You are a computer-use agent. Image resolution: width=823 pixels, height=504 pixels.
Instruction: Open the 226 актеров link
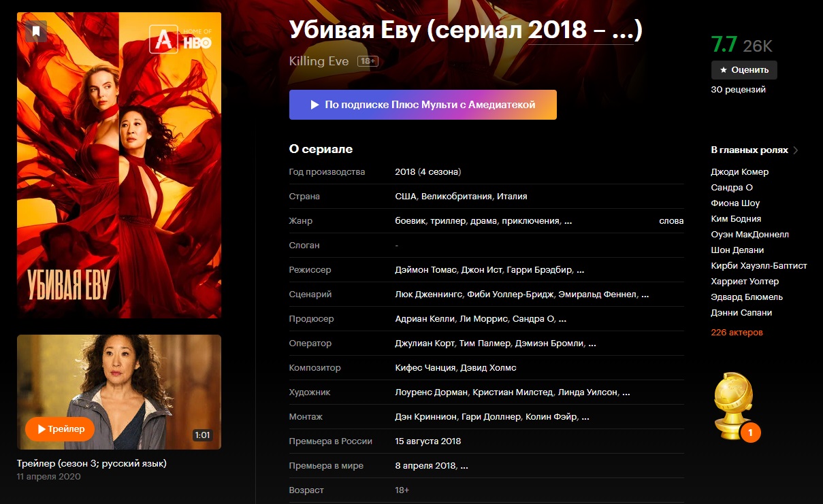pyautogui.click(x=737, y=333)
